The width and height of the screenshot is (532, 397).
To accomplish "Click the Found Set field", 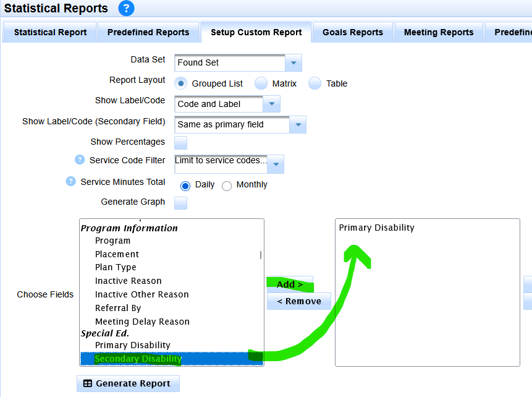I will (230, 63).
